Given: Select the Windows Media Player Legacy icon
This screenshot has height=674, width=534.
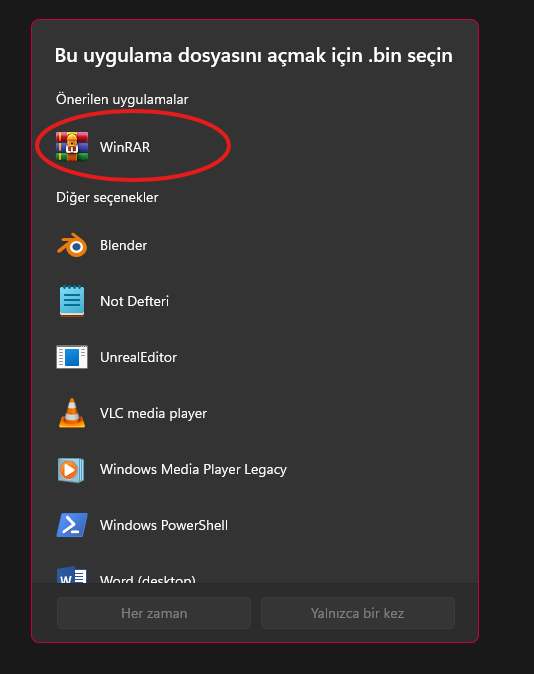Looking at the screenshot, I should click(71, 470).
